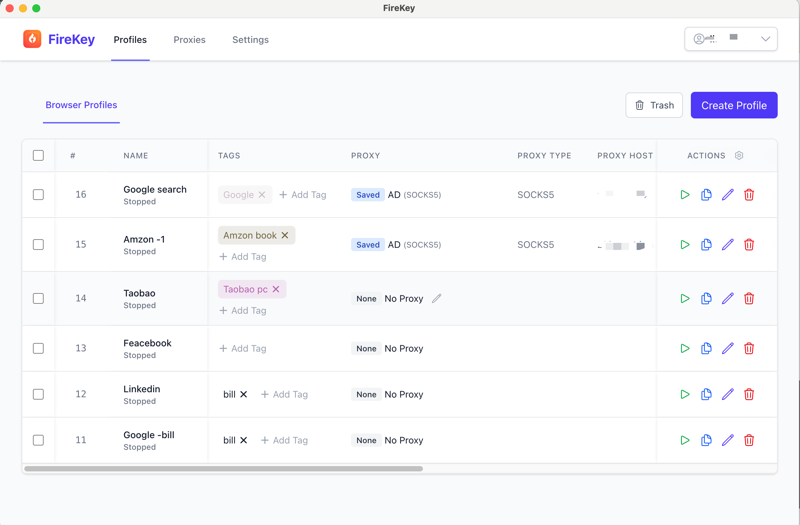This screenshot has height=525, width=800.
Task: Check the box for Google search profile
Action: (x=38, y=195)
